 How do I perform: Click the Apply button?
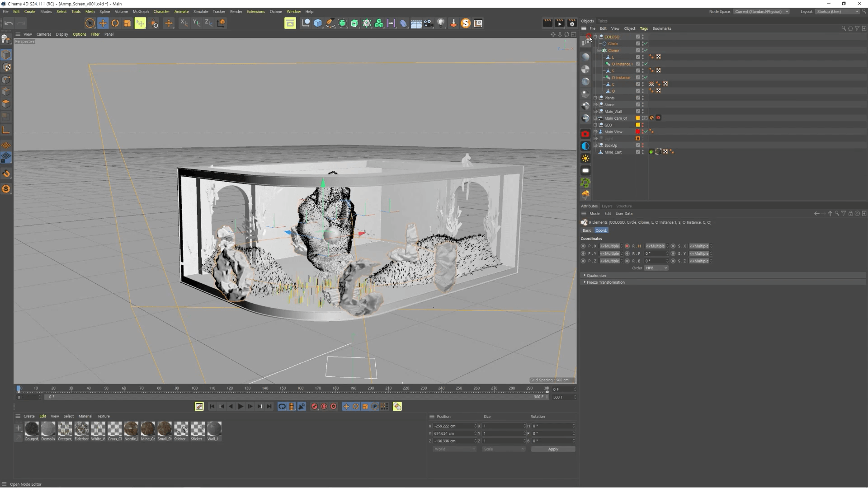(553, 449)
